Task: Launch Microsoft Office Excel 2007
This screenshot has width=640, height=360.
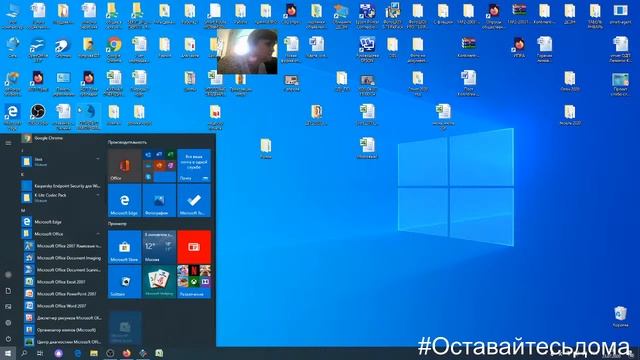Action: coord(62,282)
